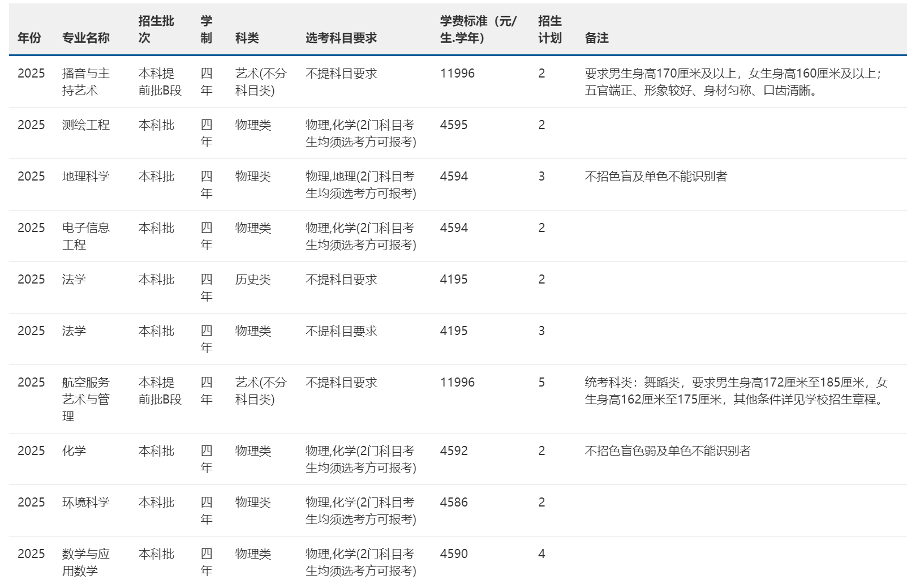The height and width of the screenshot is (588, 907).
Task: Click the 电子信息工程 major cell
Action: 85,236
